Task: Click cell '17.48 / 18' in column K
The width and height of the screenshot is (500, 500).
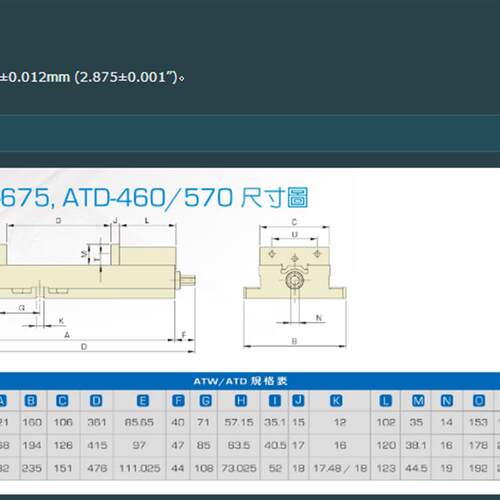Action: point(340,468)
